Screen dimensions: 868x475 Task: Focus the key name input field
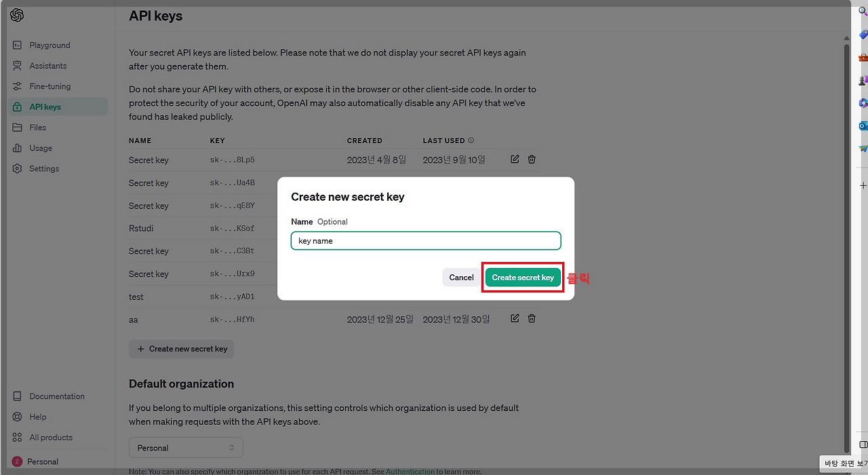[x=426, y=241]
